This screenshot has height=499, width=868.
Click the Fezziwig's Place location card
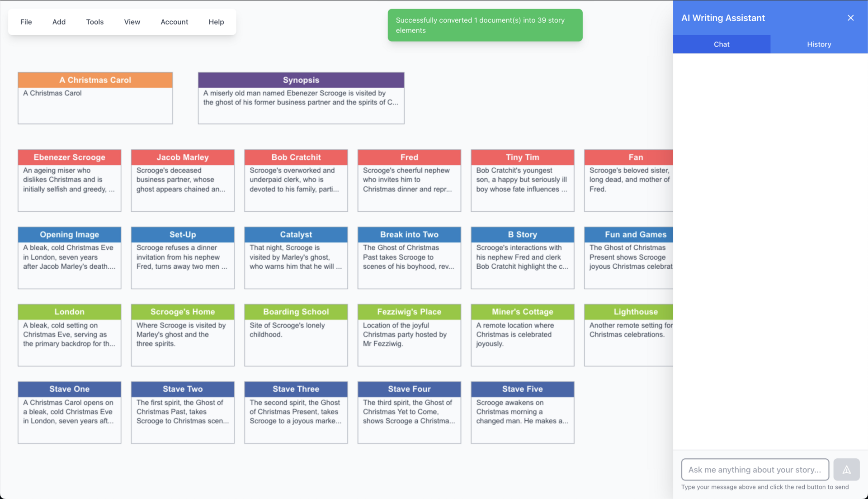pyautogui.click(x=409, y=335)
